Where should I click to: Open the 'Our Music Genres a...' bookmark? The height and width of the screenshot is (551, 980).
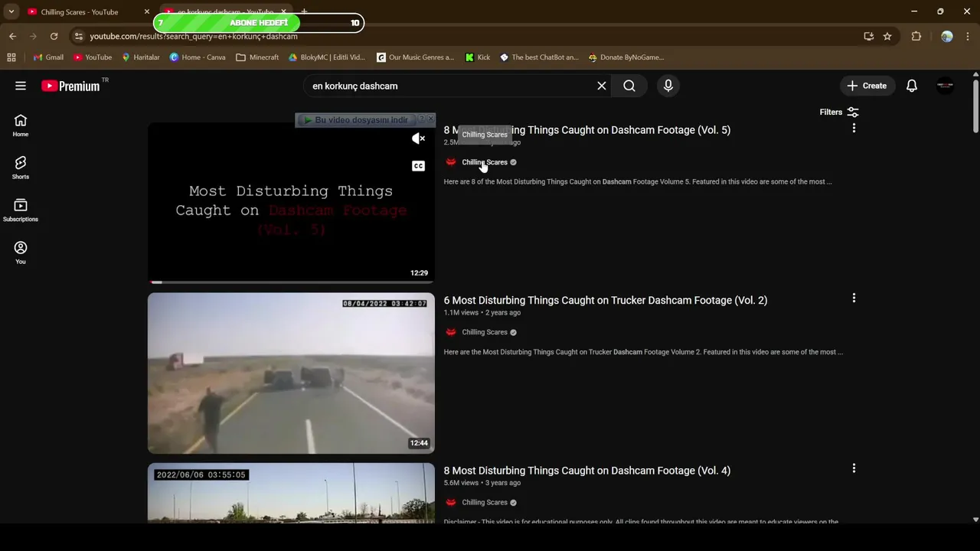point(415,57)
